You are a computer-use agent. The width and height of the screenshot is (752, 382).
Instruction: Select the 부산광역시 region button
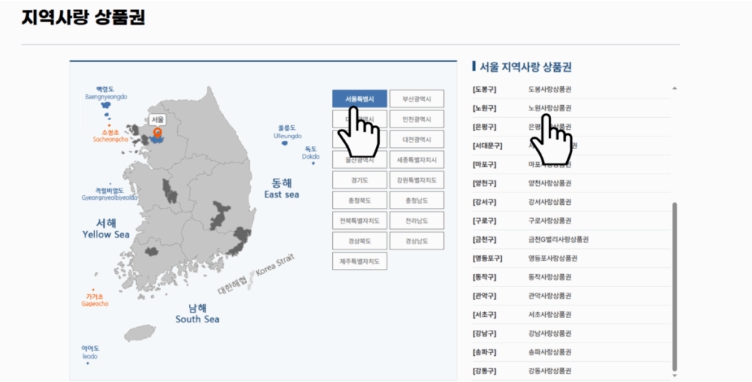[x=416, y=99]
